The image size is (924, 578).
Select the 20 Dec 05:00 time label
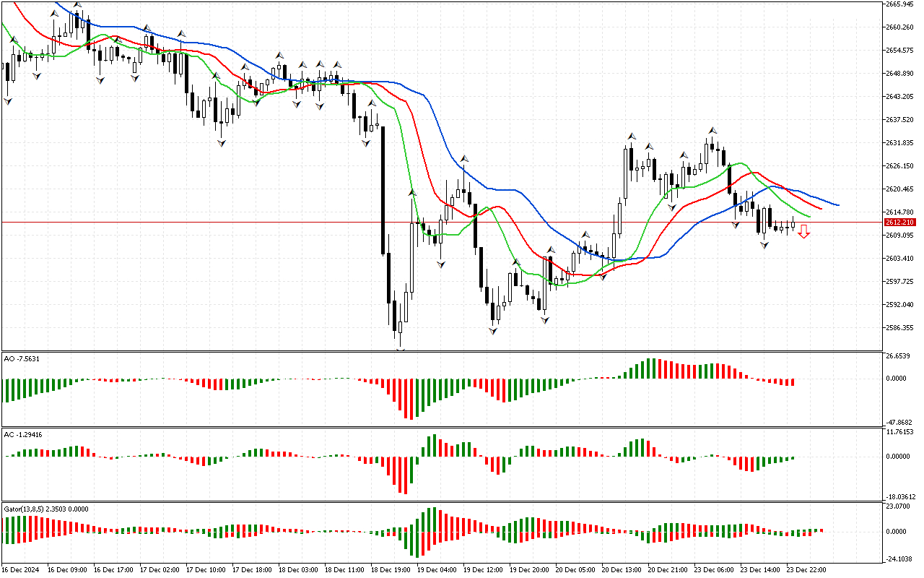pos(575,570)
